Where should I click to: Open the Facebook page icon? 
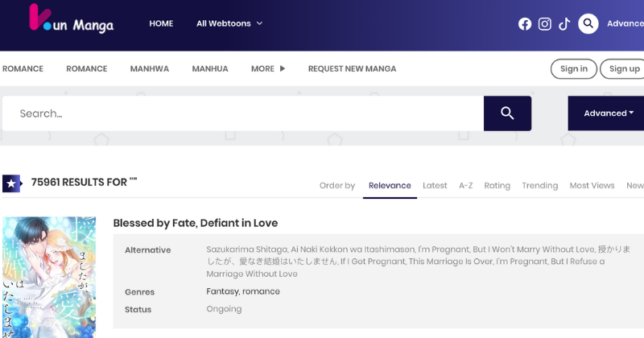(525, 24)
